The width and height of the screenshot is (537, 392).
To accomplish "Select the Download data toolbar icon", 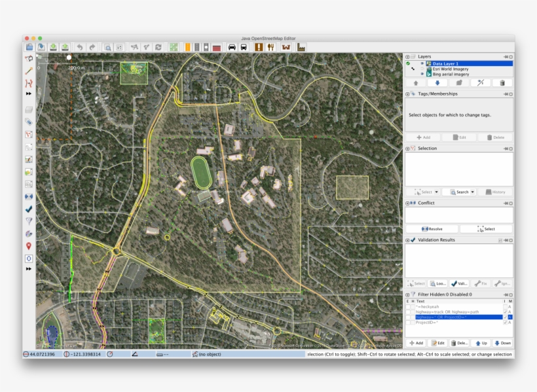I will click(54, 46).
